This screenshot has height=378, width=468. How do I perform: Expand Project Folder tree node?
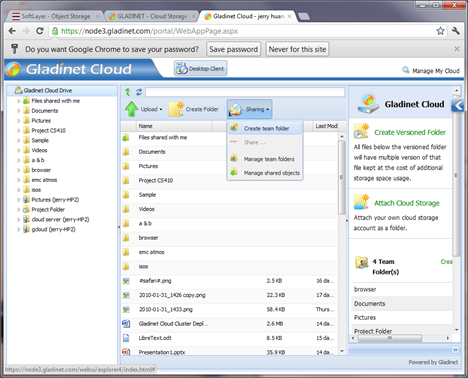click(19, 210)
